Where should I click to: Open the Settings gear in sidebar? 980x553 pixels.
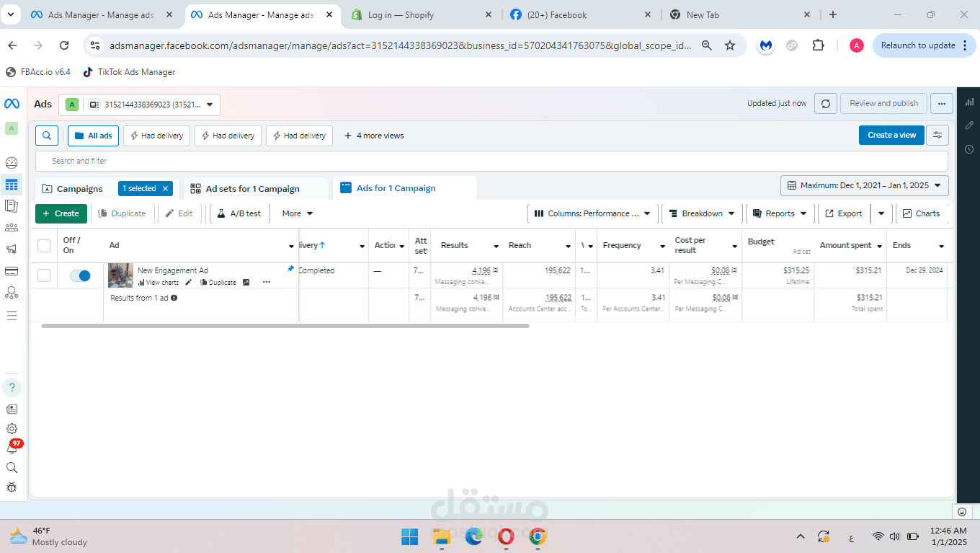coord(12,428)
